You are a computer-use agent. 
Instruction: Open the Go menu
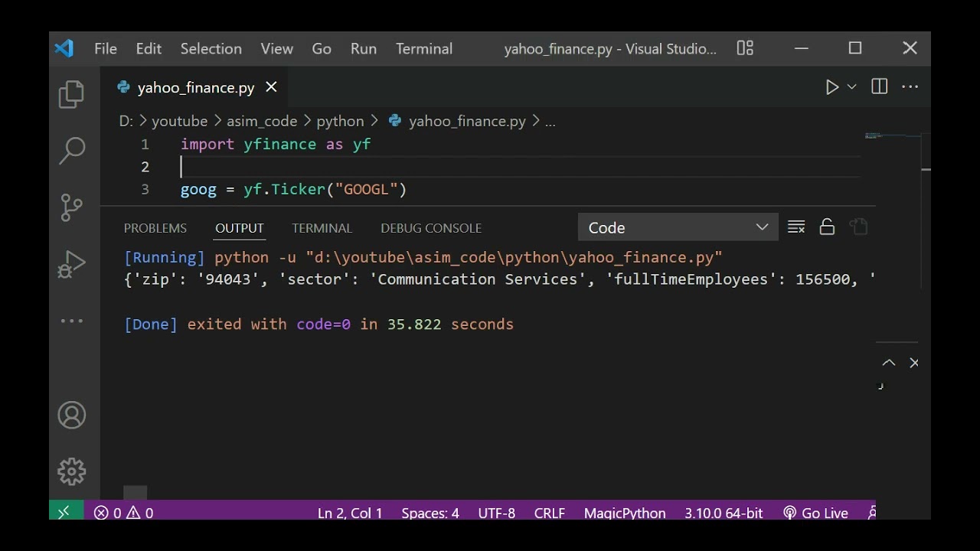click(x=322, y=48)
